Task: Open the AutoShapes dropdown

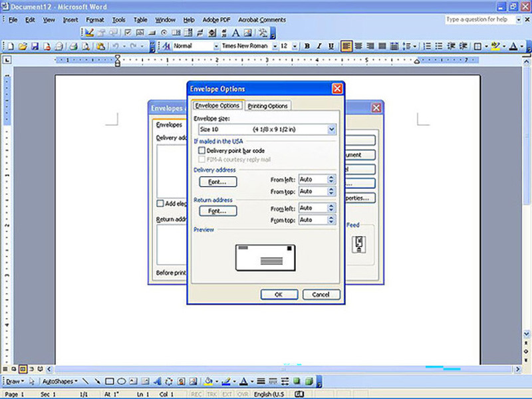Action: 60,381
